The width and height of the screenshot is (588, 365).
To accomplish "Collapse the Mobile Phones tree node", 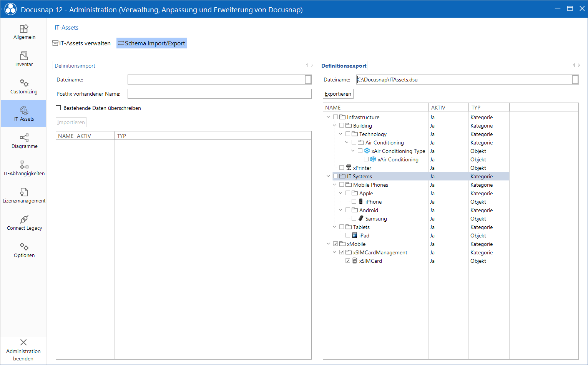I will [334, 184].
